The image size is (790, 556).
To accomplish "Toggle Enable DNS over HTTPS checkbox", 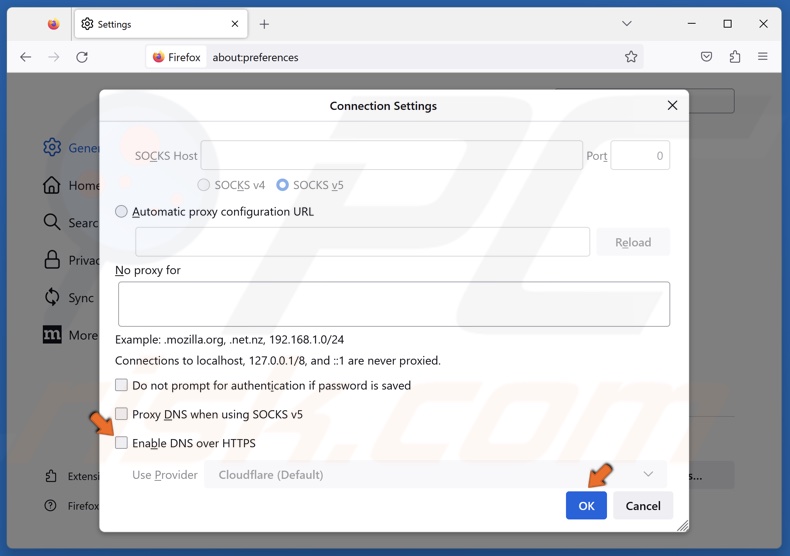I will click(x=121, y=443).
